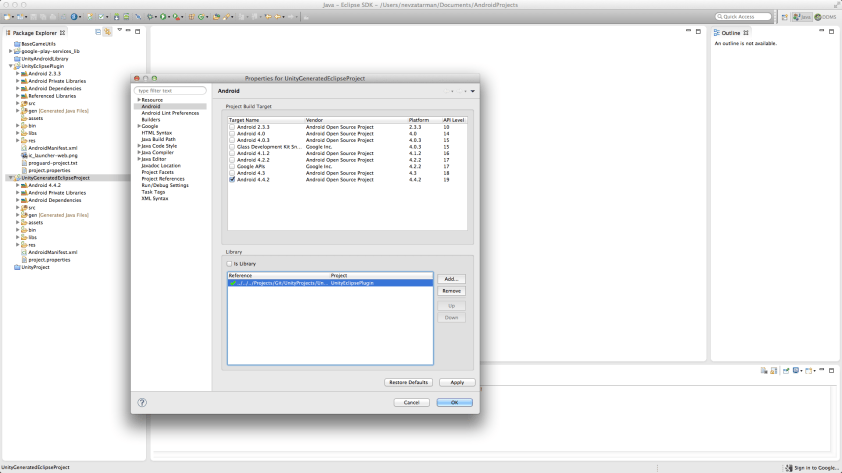The width and height of the screenshot is (842, 473).
Task: Check the Android 2.3.3 build target
Action: [232, 127]
